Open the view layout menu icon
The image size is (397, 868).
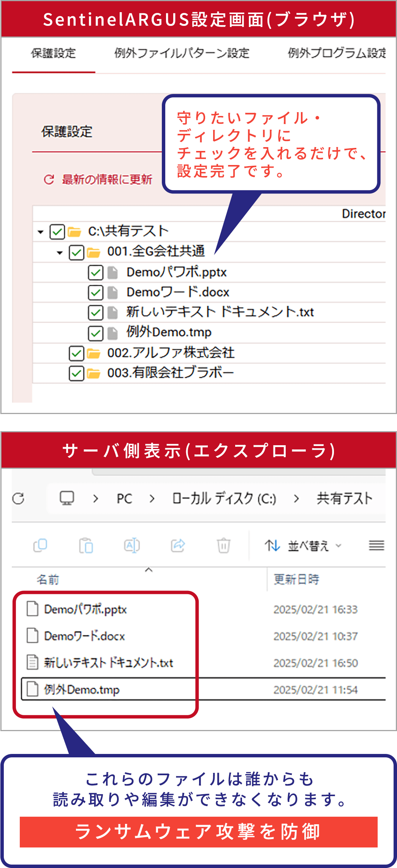click(376, 546)
